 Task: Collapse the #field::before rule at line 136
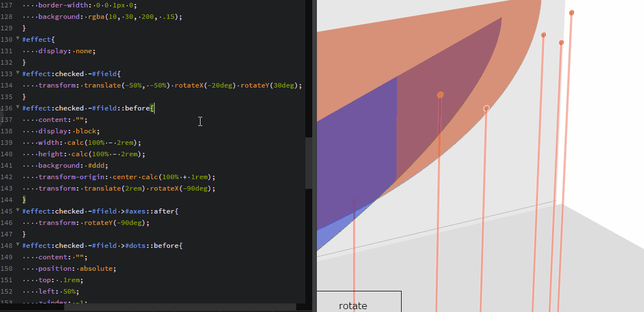[18, 108]
